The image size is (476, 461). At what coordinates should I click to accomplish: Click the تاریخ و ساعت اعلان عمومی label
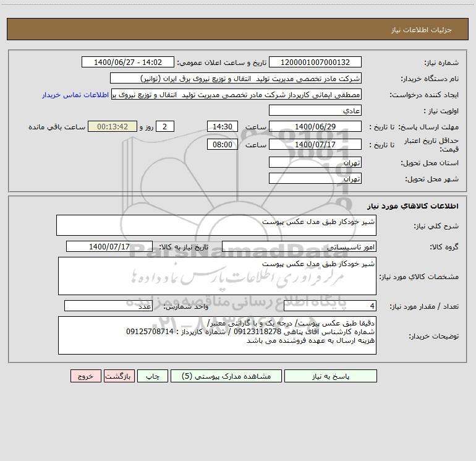(x=221, y=62)
